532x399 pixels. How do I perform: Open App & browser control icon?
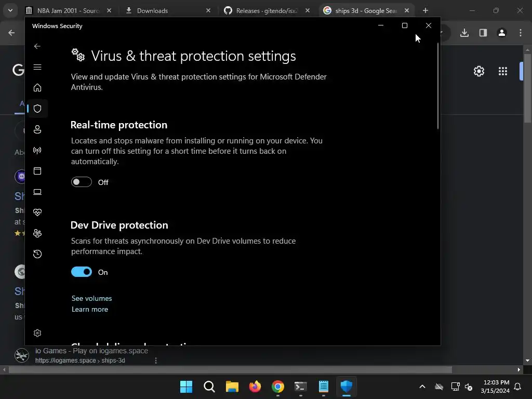click(37, 171)
